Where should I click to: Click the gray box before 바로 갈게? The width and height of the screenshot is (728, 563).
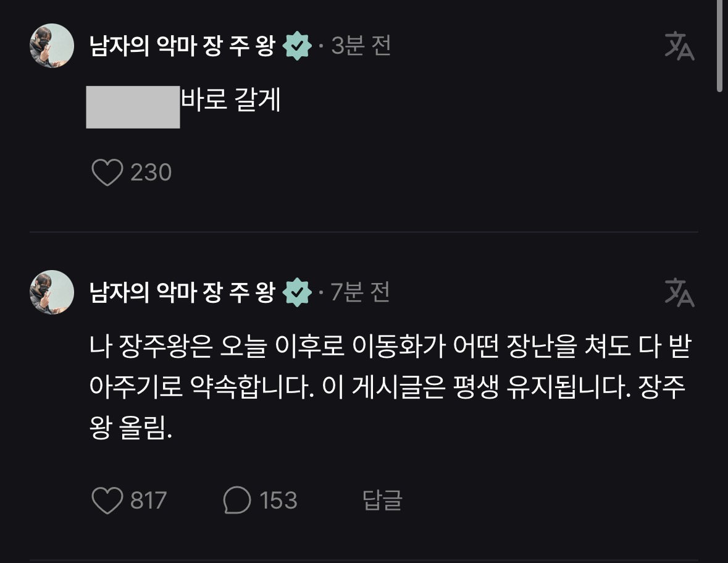[x=133, y=108]
